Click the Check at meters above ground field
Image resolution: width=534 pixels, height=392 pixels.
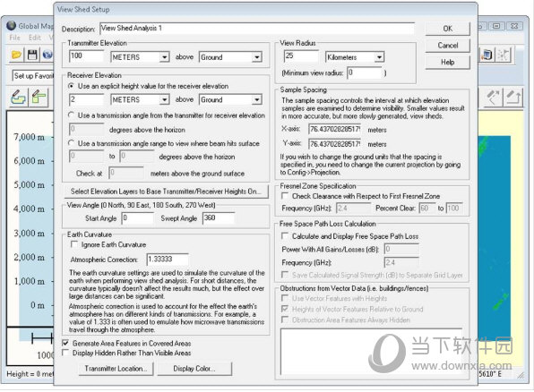[126, 174]
